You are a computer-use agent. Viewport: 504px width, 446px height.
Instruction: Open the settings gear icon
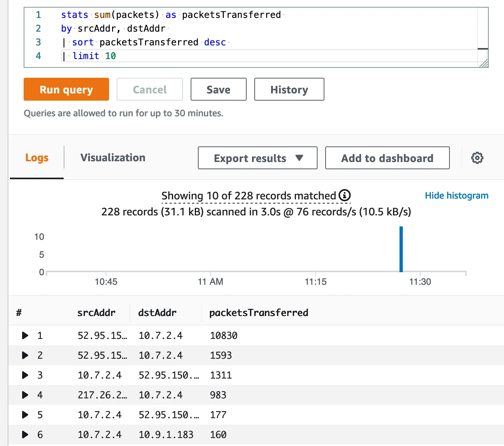click(477, 158)
